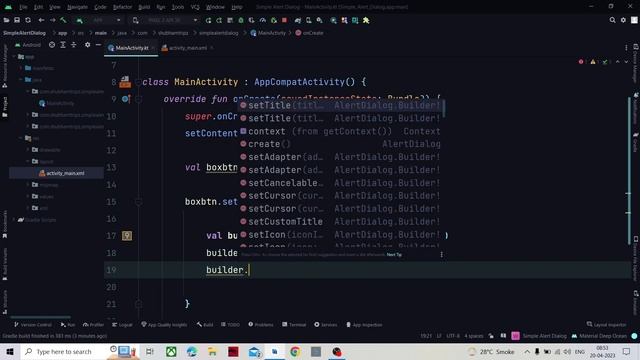
Task: Open the File menu
Action: pyautogui.click(x=23, y=7)
